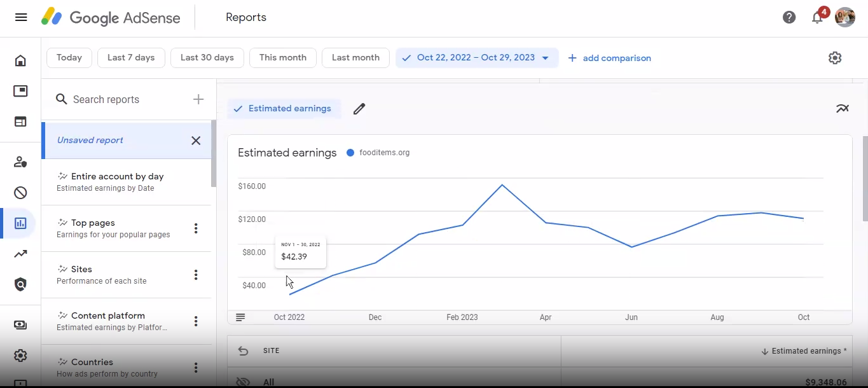This screenshot has height=388, width=868.
Task: Click the plus icon to add report
Action: (198, 99)
